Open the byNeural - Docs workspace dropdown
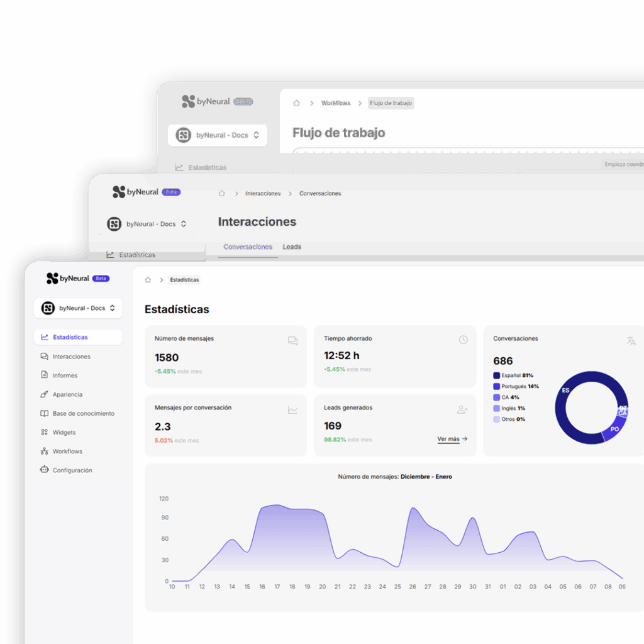The width and height of the screenshot is (644, 644). tap(78, 308)
